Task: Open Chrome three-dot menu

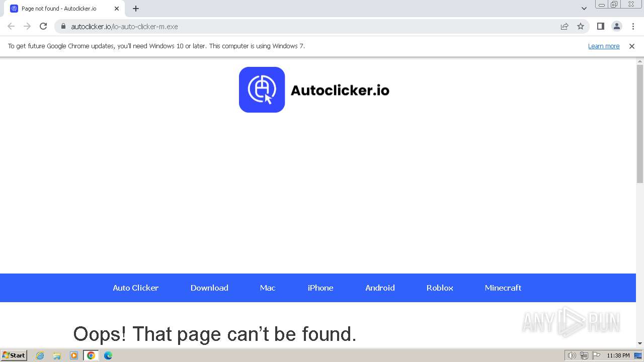Action: [x=633, y=26]
